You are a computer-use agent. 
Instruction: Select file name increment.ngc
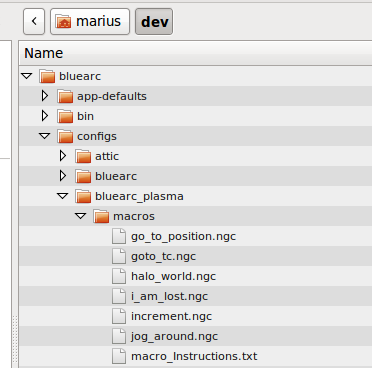tap(171, 317)
